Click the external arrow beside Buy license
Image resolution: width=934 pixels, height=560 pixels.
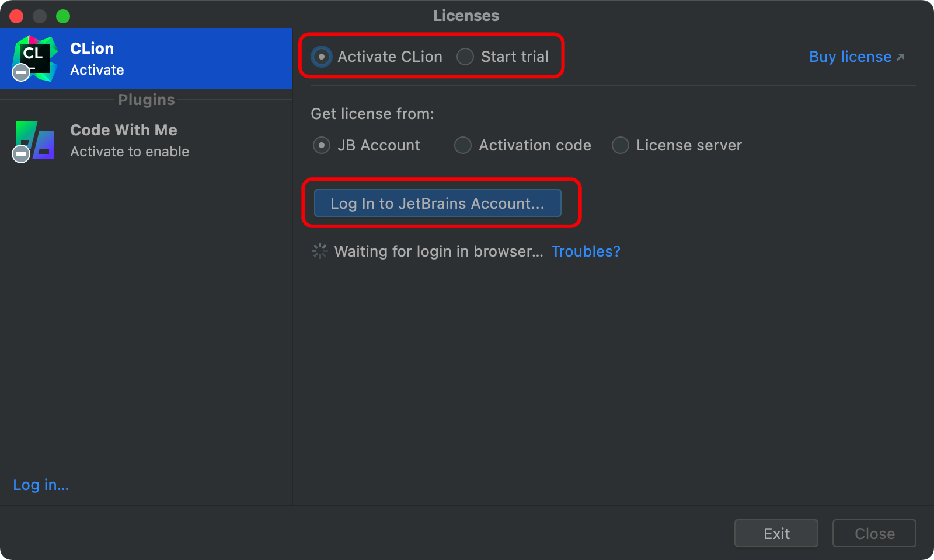tap(900, 57)
